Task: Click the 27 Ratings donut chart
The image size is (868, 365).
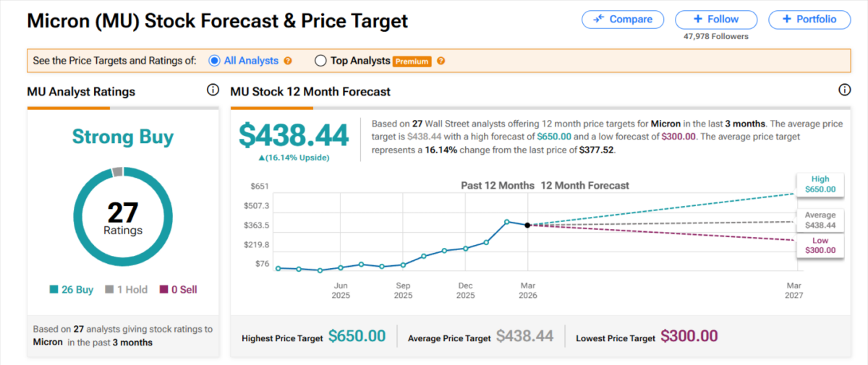Action: tap(123, 218)
